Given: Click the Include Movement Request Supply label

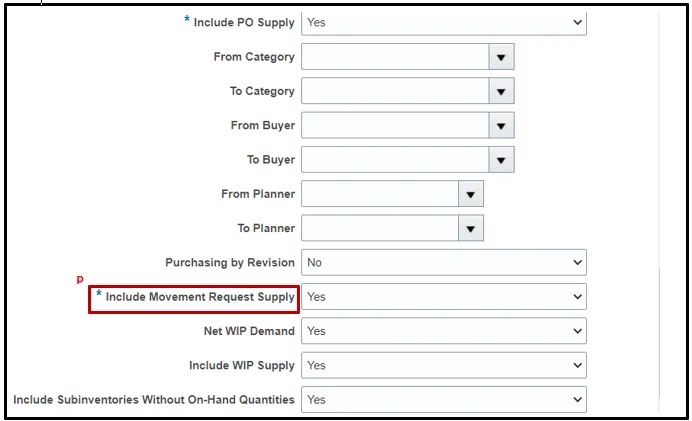Looking at the screenshot, I should pyautogui.click(x=200, y=297).
